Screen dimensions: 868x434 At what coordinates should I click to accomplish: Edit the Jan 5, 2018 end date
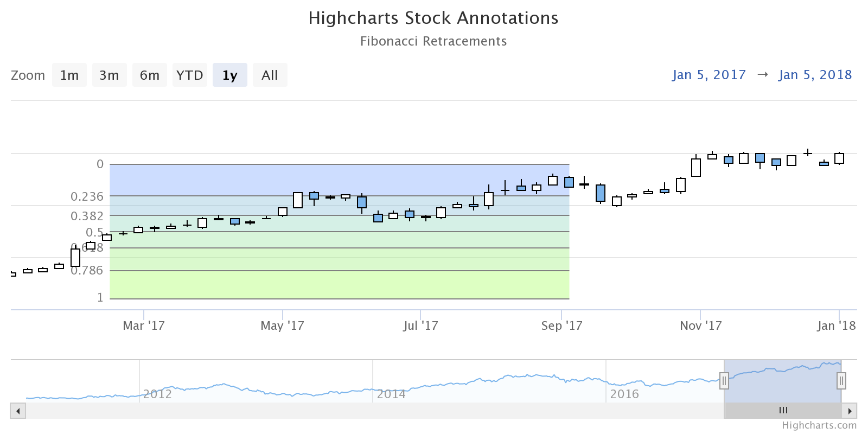pyautogui.click(x=815, y=75)
